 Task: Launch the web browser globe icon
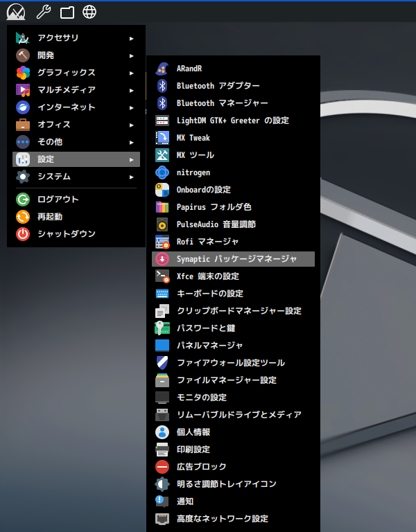click(89, 12)
